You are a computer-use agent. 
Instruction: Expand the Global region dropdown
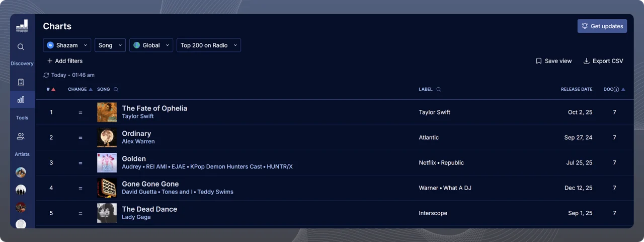[x=151, y=45]
